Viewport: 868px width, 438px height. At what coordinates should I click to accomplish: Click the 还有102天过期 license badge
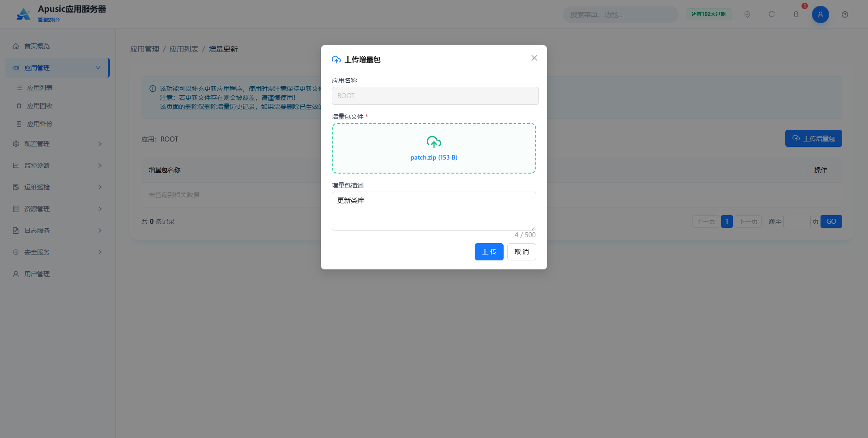coord(708,14)
